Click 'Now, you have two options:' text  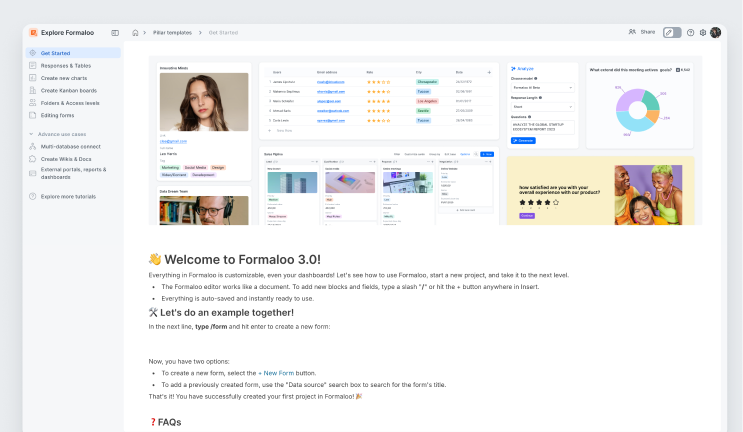189,361
